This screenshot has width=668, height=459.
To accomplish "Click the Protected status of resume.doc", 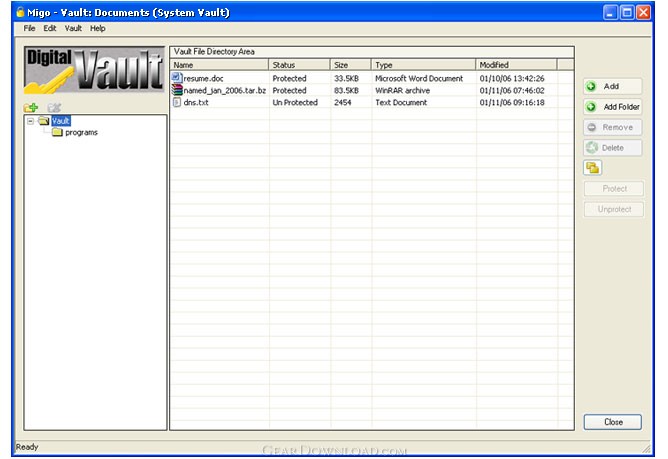I will (289, 78).
